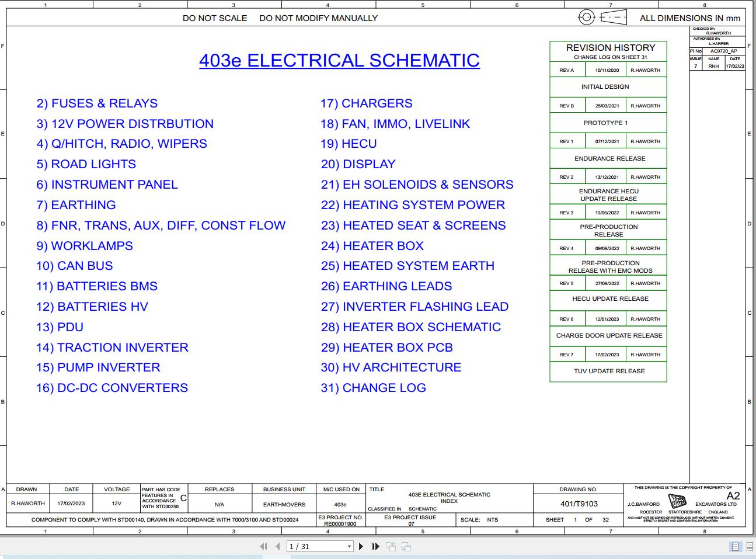The width and height of the screenshot is (756, 559).
Task: Open the HEATER BOX link
Action: [x=372, y=246]
